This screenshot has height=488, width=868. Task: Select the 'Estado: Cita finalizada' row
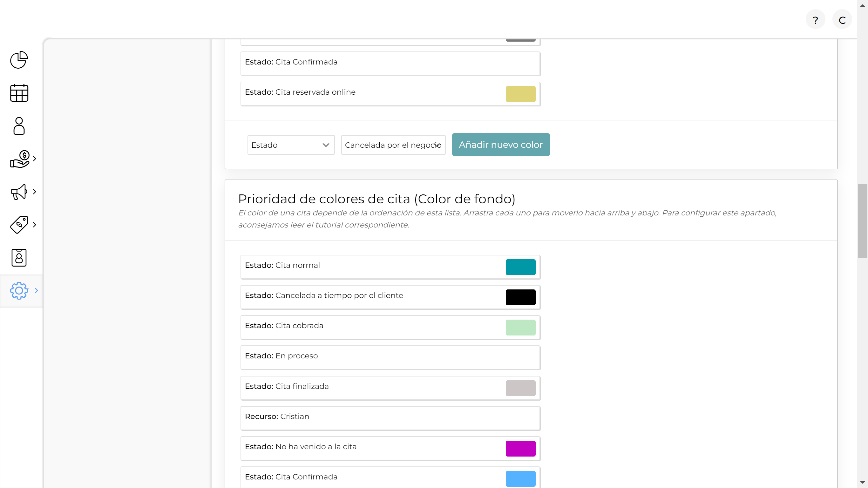coord(390,388)
